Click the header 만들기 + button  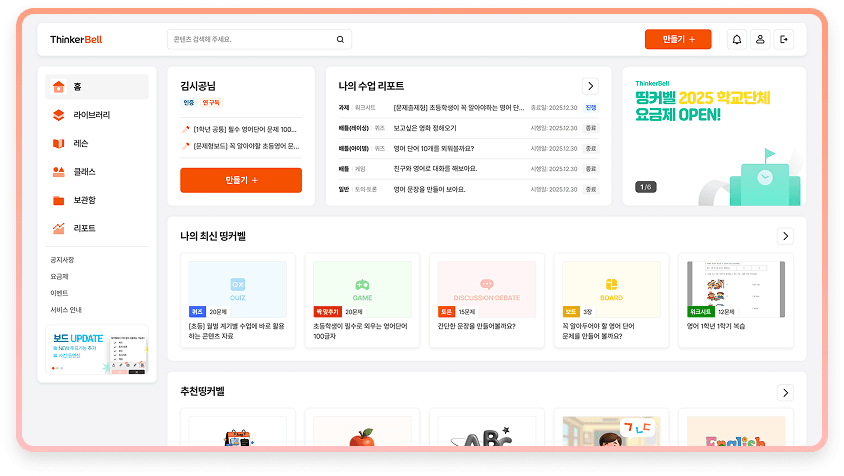tap(678, 39)
